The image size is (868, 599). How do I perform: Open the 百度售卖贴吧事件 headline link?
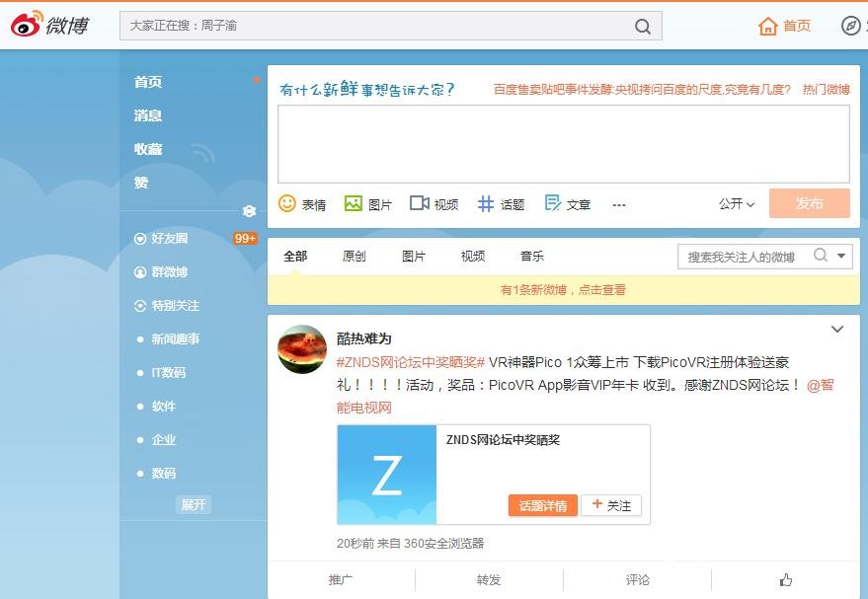(642, 89)
